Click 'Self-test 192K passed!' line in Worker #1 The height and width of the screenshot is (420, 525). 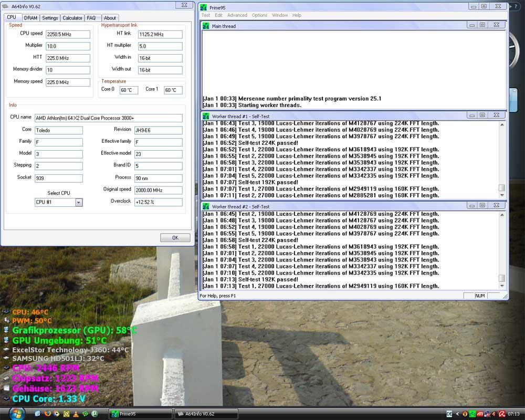click(x=250, y=182)
